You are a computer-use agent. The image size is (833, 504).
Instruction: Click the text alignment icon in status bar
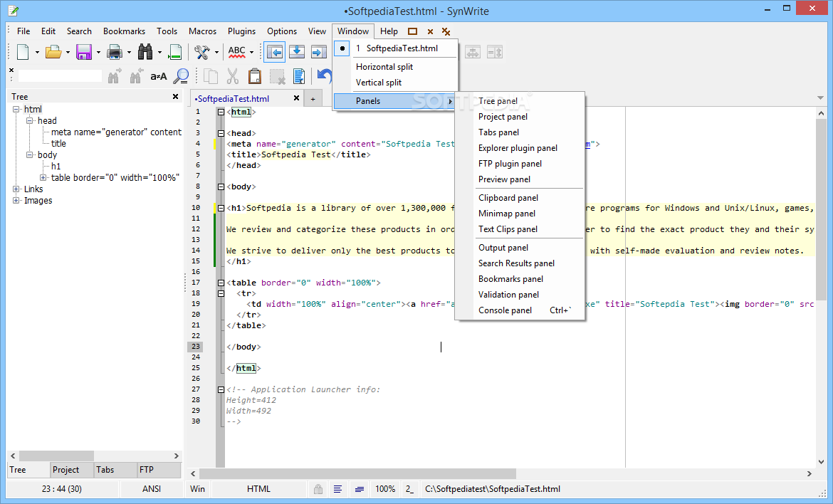click(x=338, y=489)
